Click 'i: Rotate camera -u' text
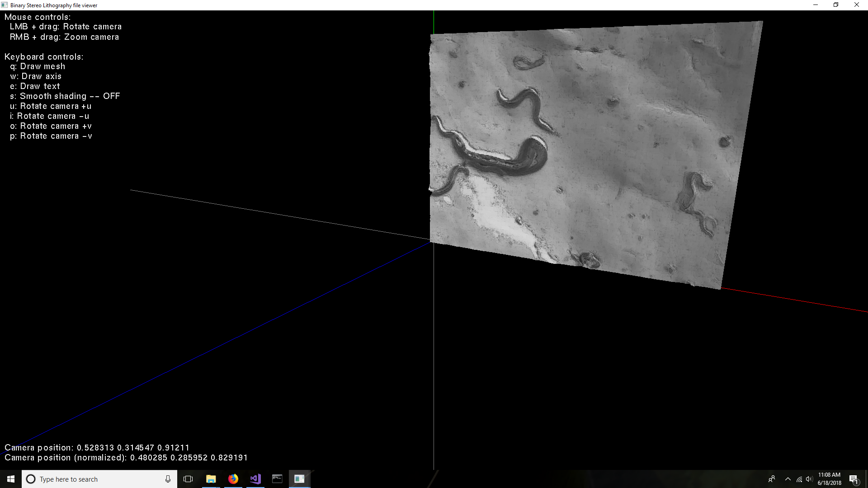This screenshot has height=488, width=868. coord(49,116)
